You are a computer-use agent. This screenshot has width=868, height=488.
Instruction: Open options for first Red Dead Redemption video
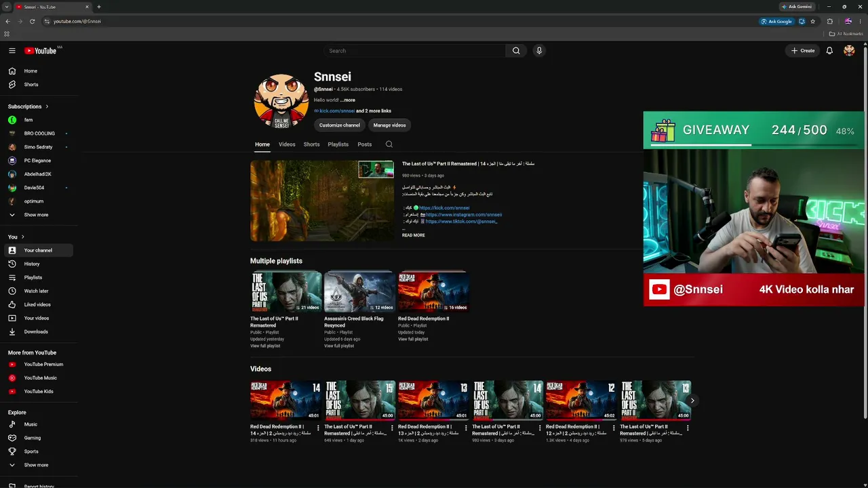[318, 428]
